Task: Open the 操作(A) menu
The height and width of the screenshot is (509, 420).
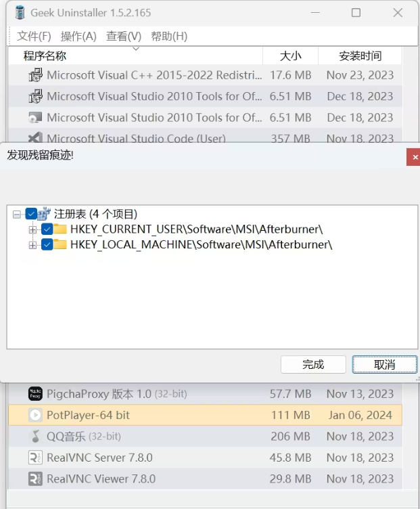Action: pos(78,36)
